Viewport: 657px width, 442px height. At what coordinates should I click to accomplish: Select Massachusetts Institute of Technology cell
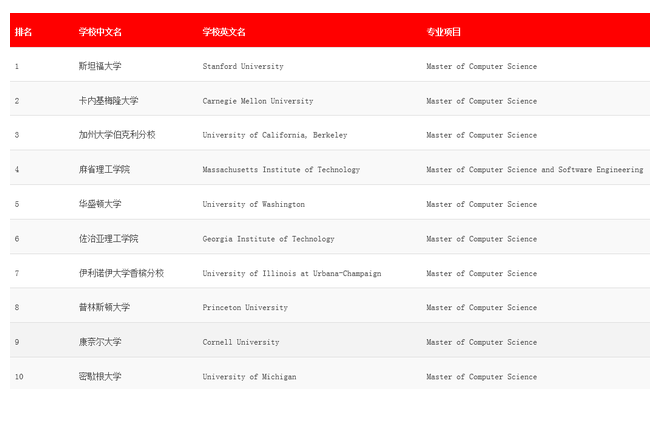pyautogui.click(x=281, y=170)
